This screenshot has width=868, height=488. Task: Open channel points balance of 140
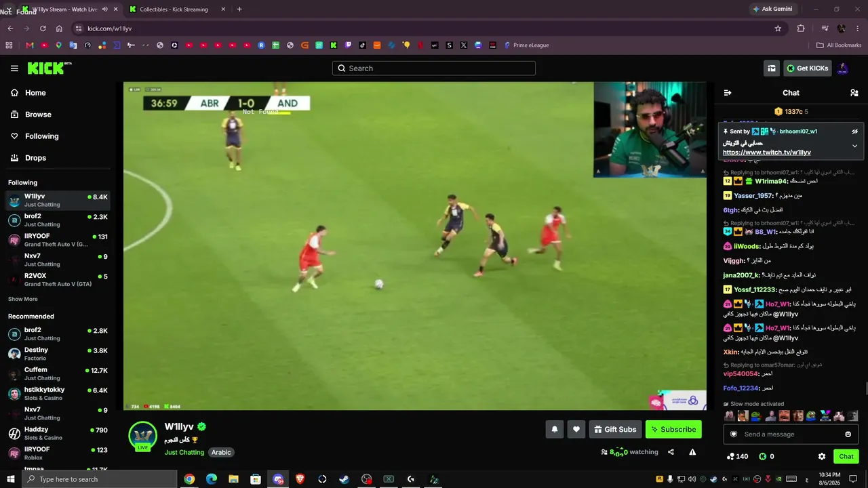point(736,456)
